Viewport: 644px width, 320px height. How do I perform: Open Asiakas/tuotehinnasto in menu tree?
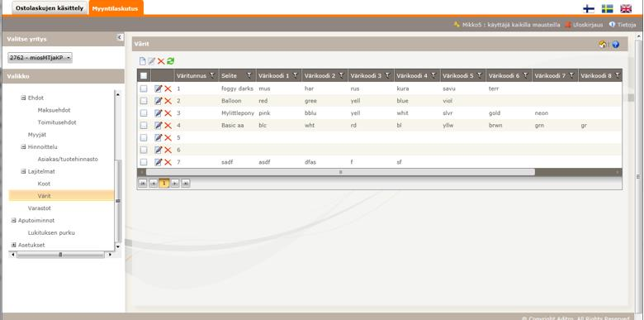point(68,160)
